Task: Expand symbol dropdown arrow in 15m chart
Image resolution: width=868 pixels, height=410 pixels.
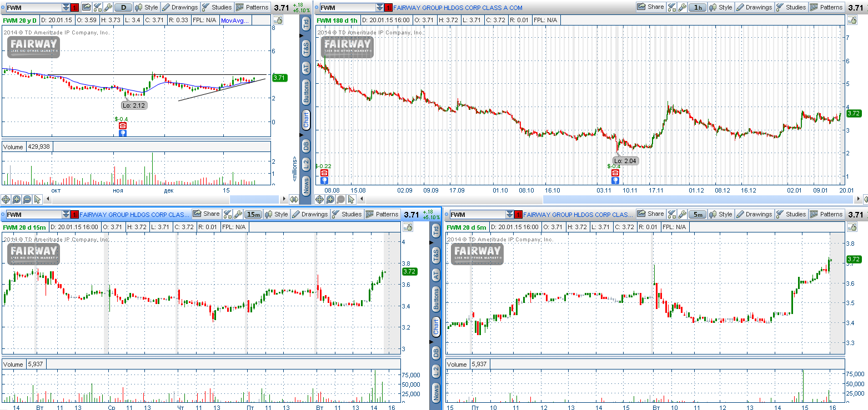Action: point(66,215)
